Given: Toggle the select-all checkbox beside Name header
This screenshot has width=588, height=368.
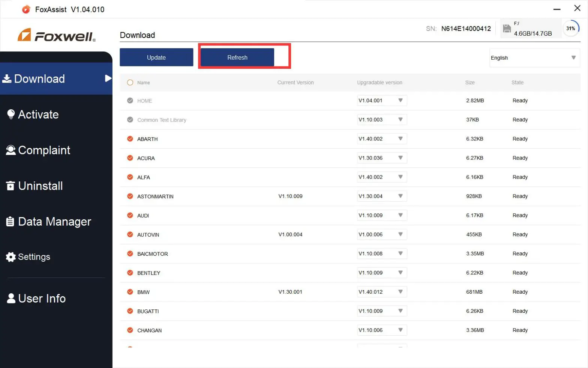Looking at the screenshot, I should (x=130, y=82).
